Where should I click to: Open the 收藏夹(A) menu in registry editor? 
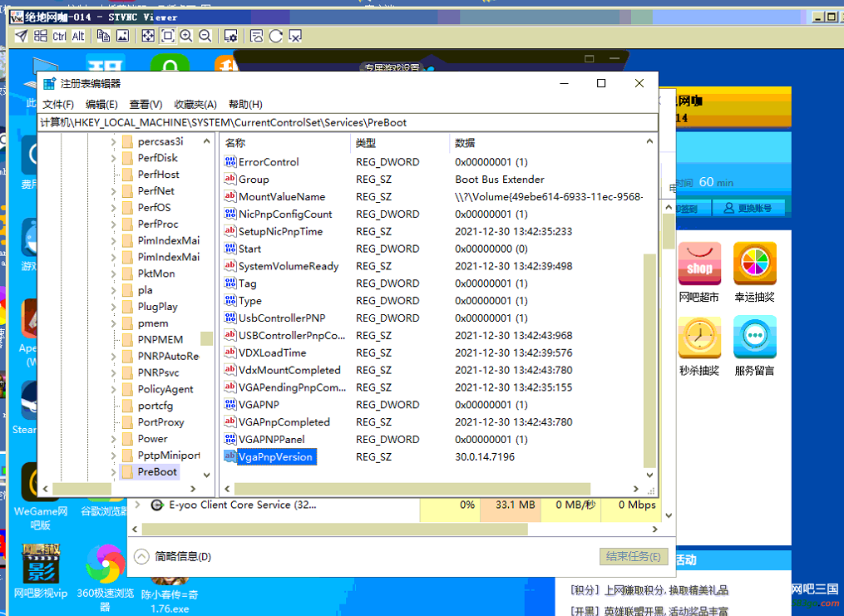click(x=195, y=105)
